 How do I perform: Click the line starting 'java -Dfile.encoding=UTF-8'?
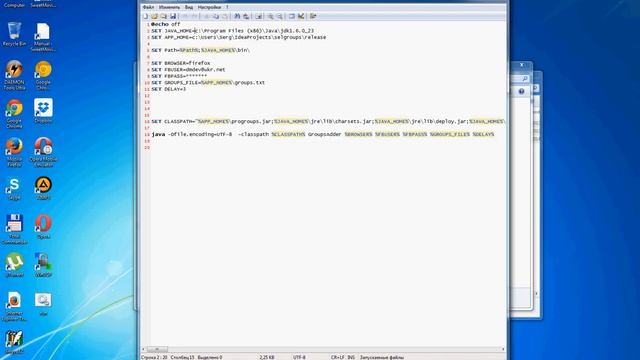point(323,134)
